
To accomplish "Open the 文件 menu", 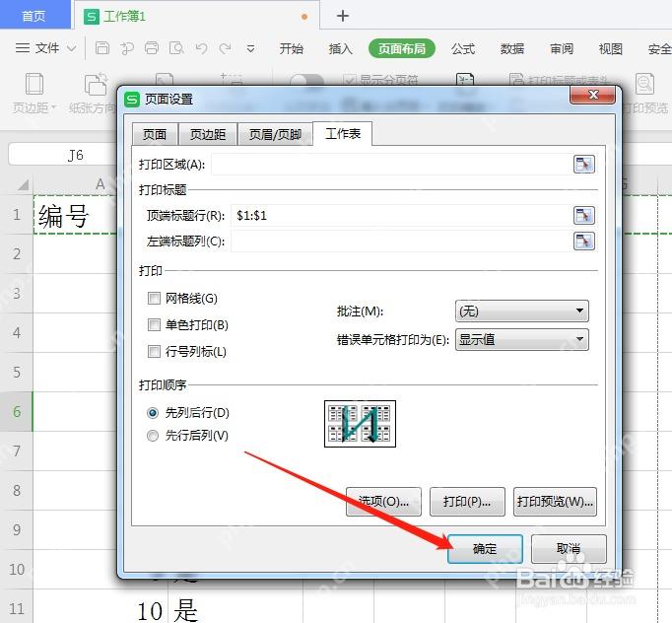I will coord(47,48).
